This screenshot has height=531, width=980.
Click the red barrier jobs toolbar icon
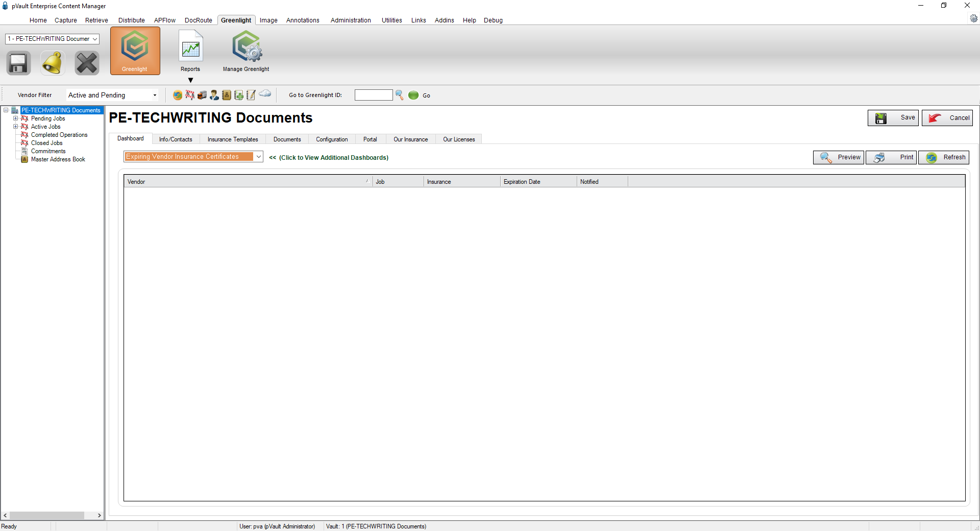point(190,95)
